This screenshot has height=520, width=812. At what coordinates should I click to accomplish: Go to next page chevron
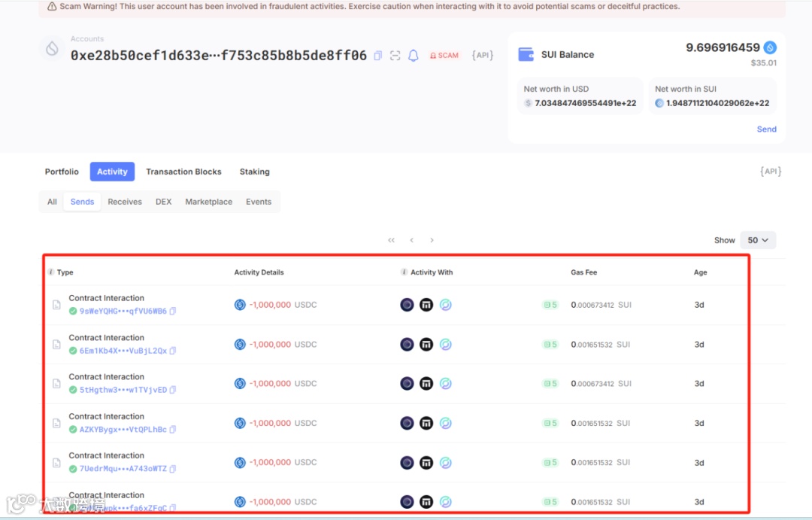coord(432,240)
